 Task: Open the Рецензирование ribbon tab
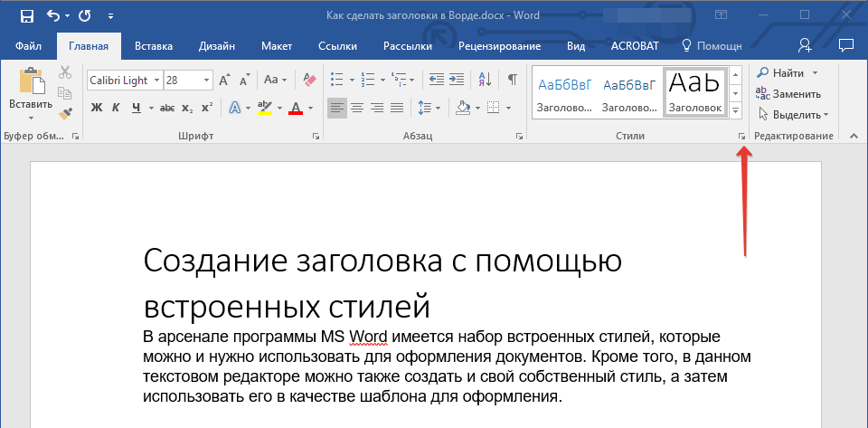(x=499, y=46)
